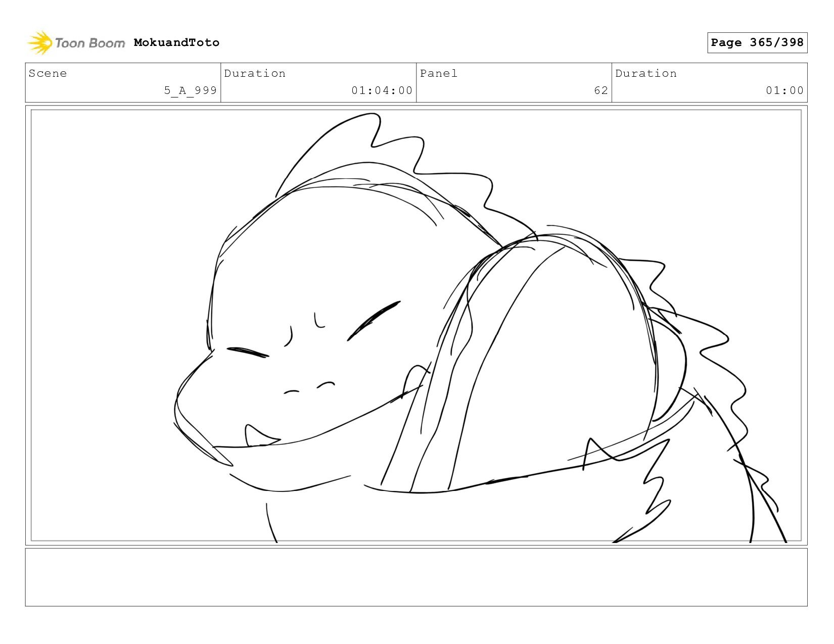Click the Page 365/398 indicator
The image size is (834, 644).
757,42
